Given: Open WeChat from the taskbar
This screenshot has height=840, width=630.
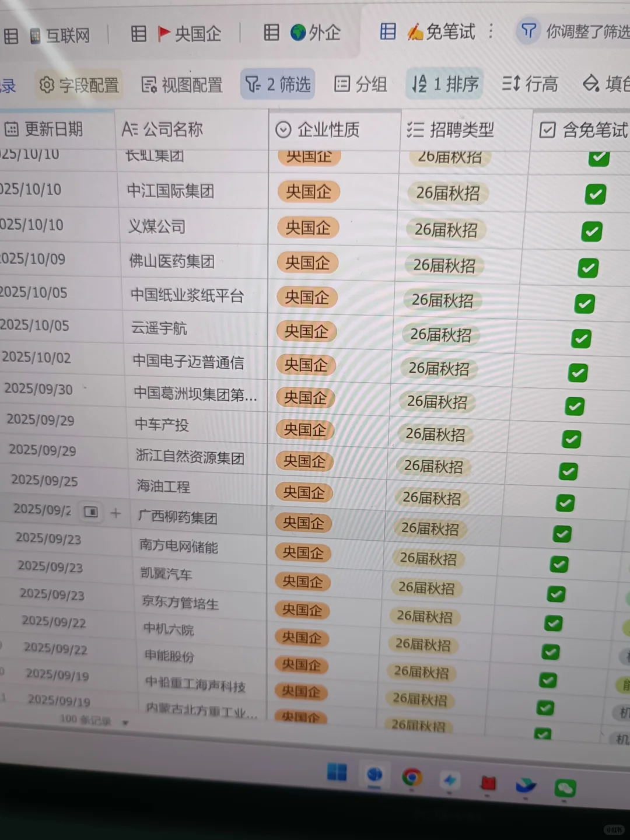Looking at the screenshot, I should tap(565, 789).
